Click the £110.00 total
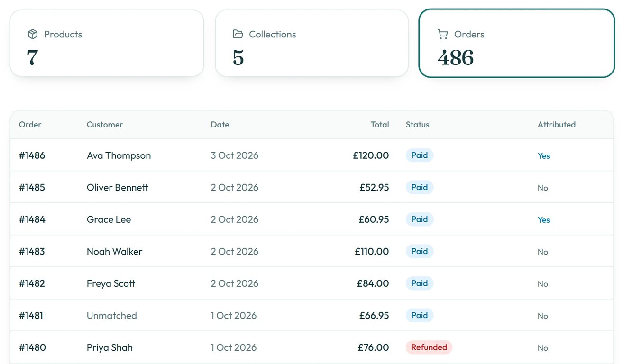The height and width of the screenshot is (364, 623). (372, 251)
